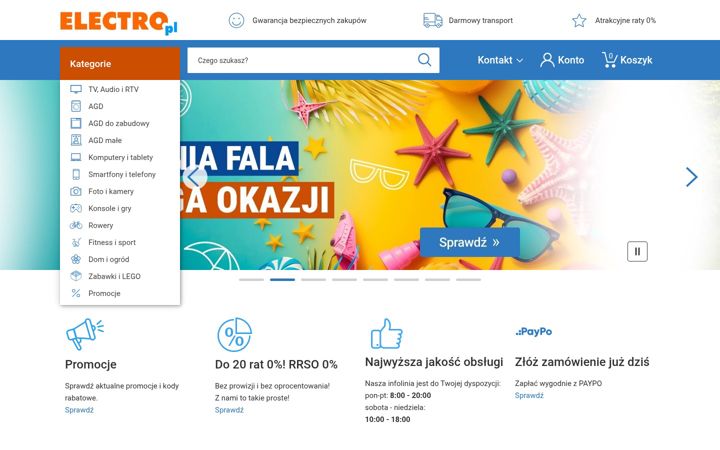The image size is (720, 450).
Task: Click the Electro.pl logo
Action: pyautogui.click(x=118, y=22)
